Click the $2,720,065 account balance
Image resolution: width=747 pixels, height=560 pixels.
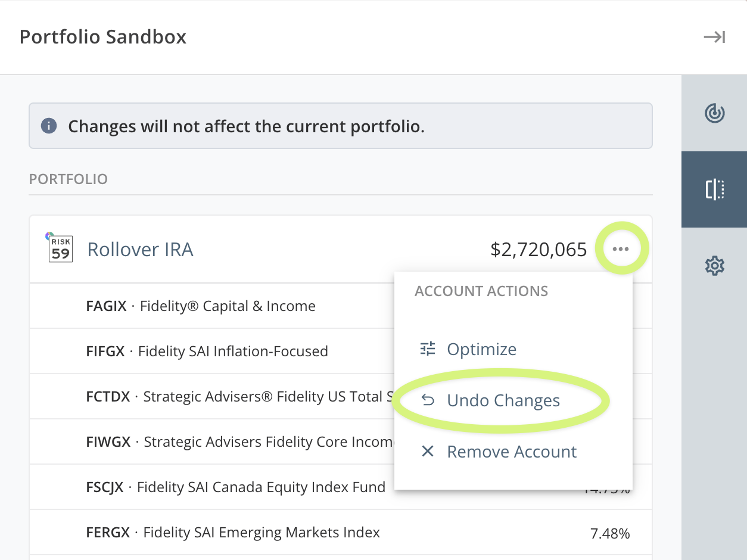[x=538, y=249]
